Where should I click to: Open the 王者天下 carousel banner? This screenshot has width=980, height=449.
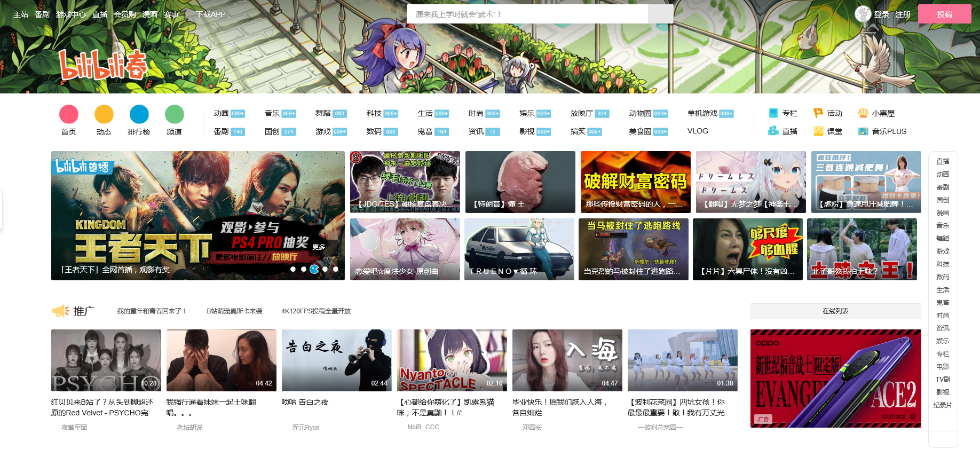click(x=198, y=216)
